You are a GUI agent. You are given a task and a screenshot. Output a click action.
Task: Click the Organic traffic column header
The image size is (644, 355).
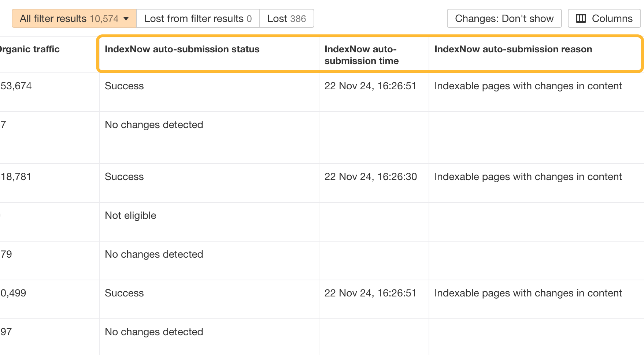[x=30, y=49]
